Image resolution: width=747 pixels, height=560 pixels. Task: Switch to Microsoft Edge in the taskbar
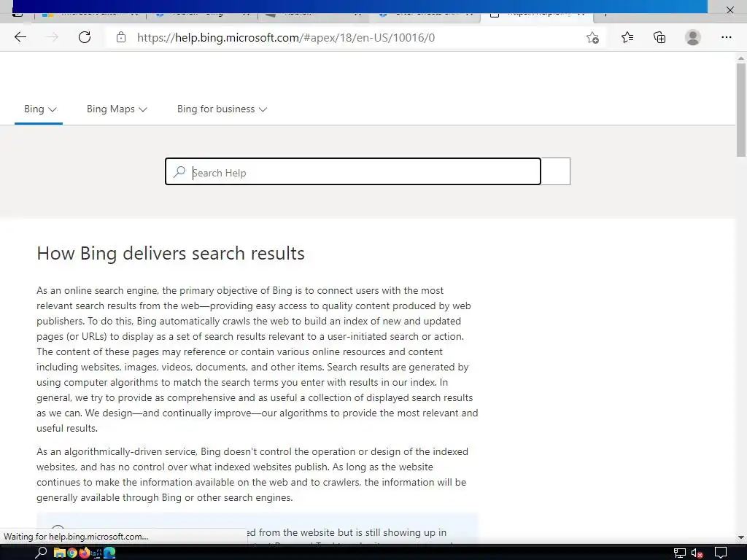coord(109,553)
